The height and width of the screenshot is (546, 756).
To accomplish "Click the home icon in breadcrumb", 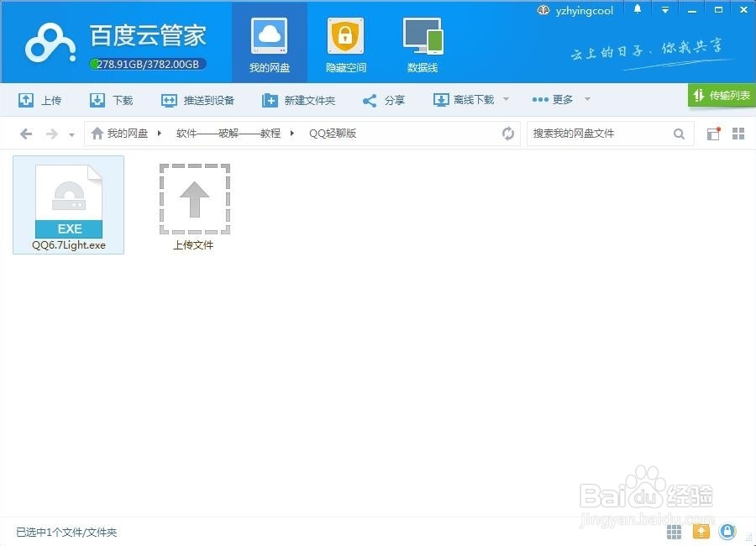I will click(97, 133).
